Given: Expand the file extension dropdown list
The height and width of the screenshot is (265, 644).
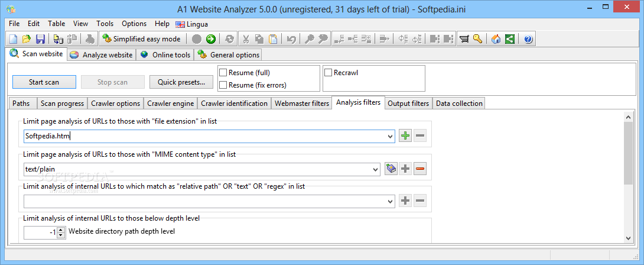Looking at the screenshot, I should tap(390, 136).
